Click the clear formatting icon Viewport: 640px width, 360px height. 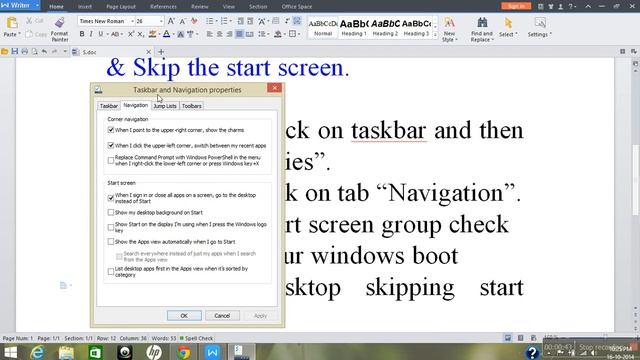click(194, 21)
